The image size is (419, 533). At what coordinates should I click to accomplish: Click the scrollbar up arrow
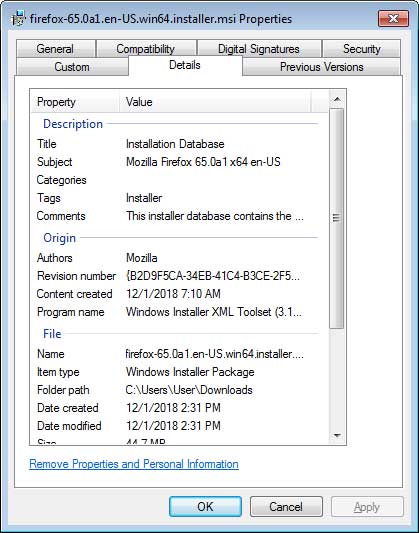(337, 99)
